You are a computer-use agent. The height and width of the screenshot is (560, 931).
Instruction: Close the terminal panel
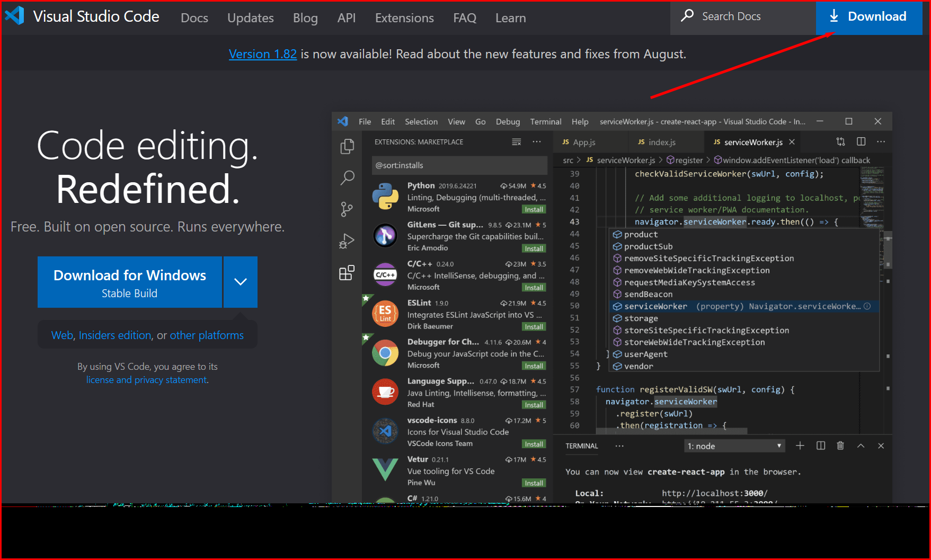click(881, 446)
